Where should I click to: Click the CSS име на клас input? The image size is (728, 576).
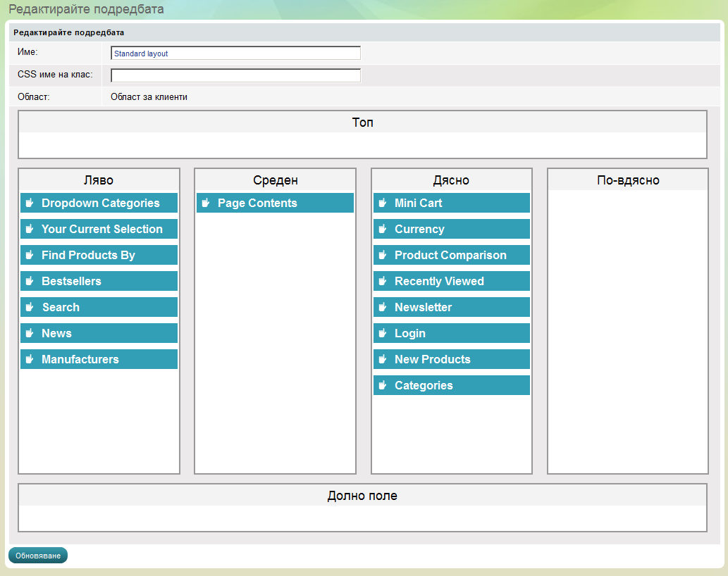(x=235, y=75)
